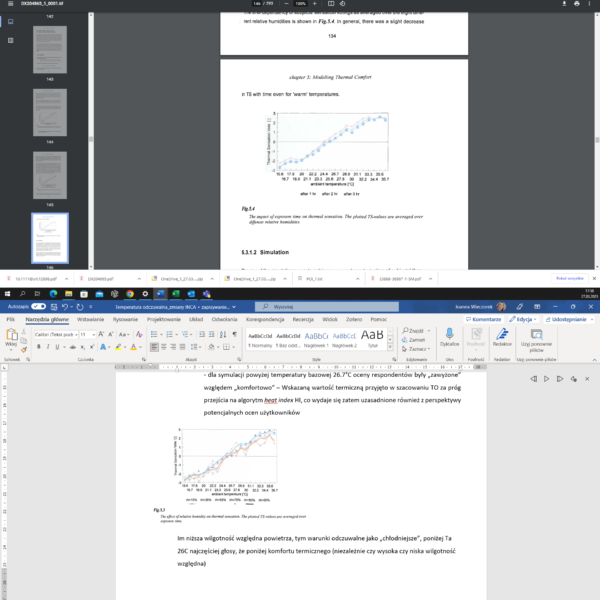The image size is (600, 600).
Task: Toggle superscript formatting
Action: coord(92,347)
